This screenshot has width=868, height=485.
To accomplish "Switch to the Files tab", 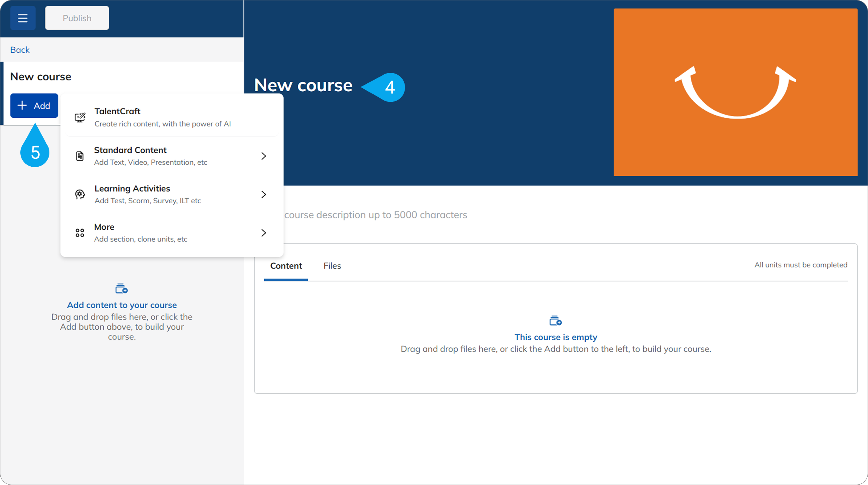I will coord(332,266).
